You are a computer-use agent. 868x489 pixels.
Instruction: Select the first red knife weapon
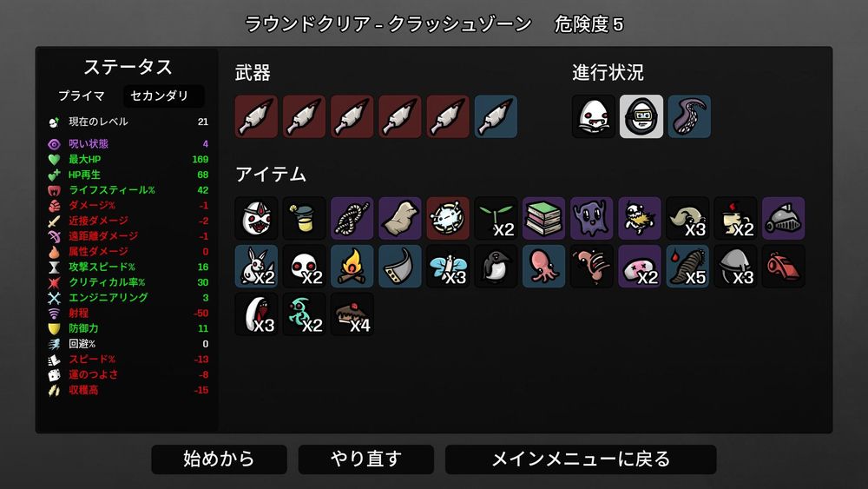click(256, 116)
